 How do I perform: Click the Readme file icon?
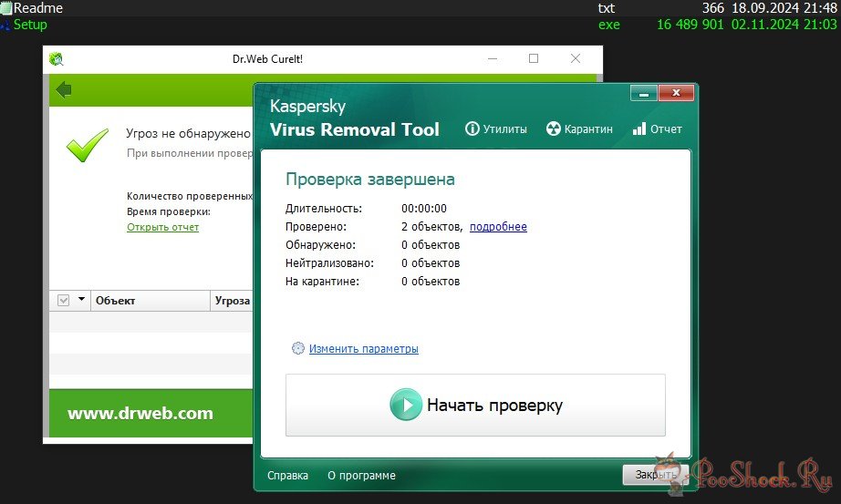(x=5, y=8)
